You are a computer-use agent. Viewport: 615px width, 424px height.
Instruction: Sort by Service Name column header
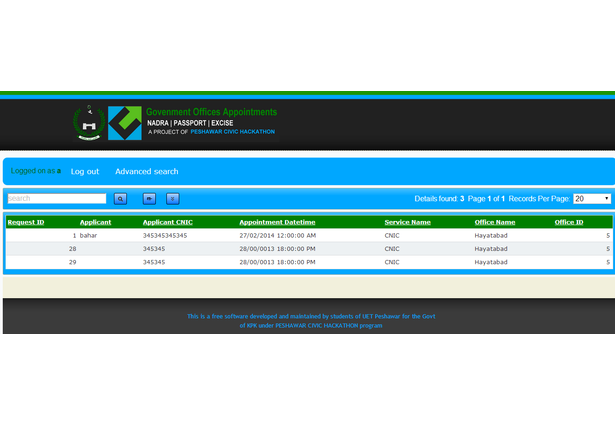pyautogui.click(x=408, y=222)
